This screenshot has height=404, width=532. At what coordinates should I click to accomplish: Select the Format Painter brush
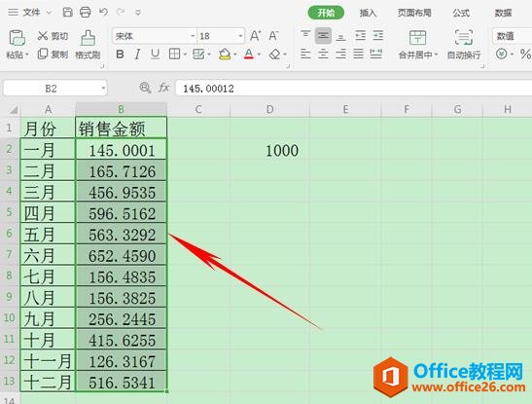tap(88, 38)
